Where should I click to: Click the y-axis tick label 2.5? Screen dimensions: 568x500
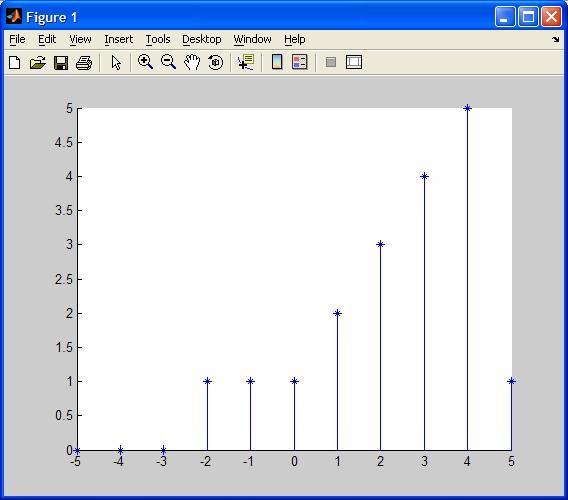click(63, 279)
